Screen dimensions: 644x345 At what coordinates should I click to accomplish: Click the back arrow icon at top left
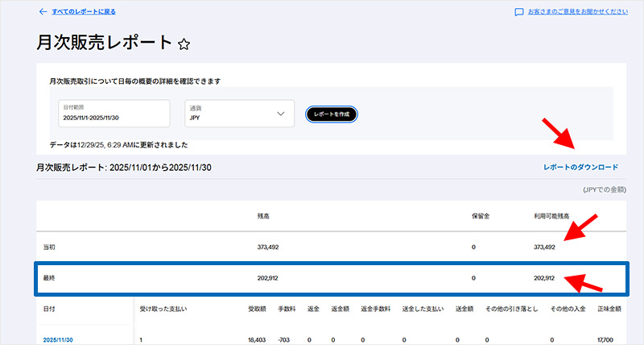click(42, 12)
